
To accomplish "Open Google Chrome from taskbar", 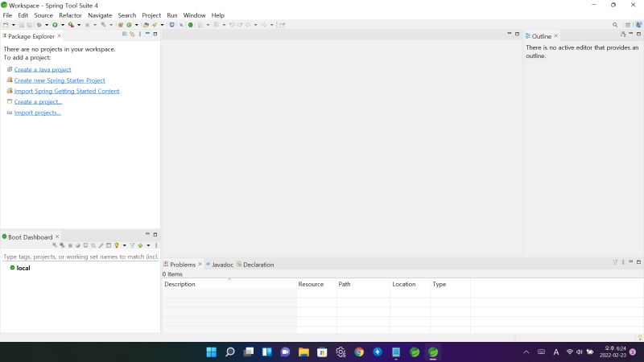I will [359, 352].
